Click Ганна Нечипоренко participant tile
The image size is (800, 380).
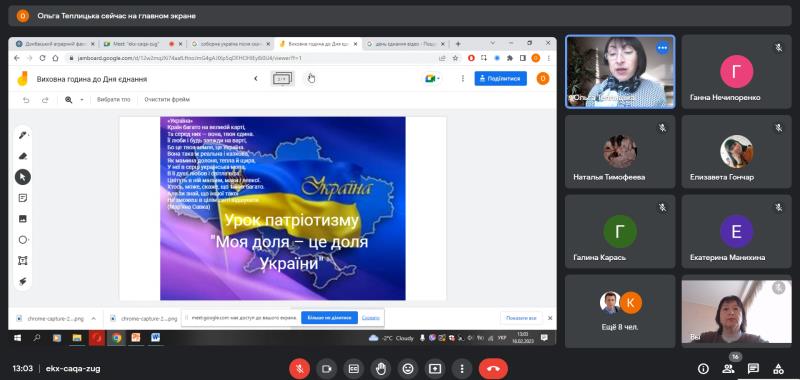tap(736, 71)
